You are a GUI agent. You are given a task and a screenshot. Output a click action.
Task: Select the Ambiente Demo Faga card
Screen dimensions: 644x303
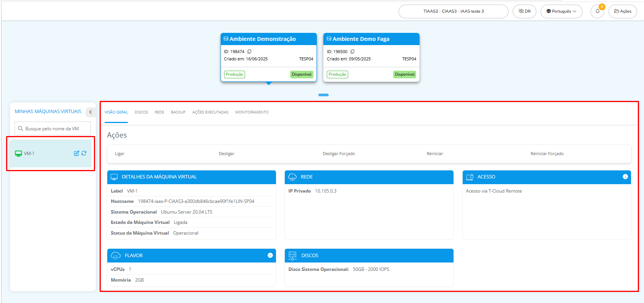[x=371, y=57]
